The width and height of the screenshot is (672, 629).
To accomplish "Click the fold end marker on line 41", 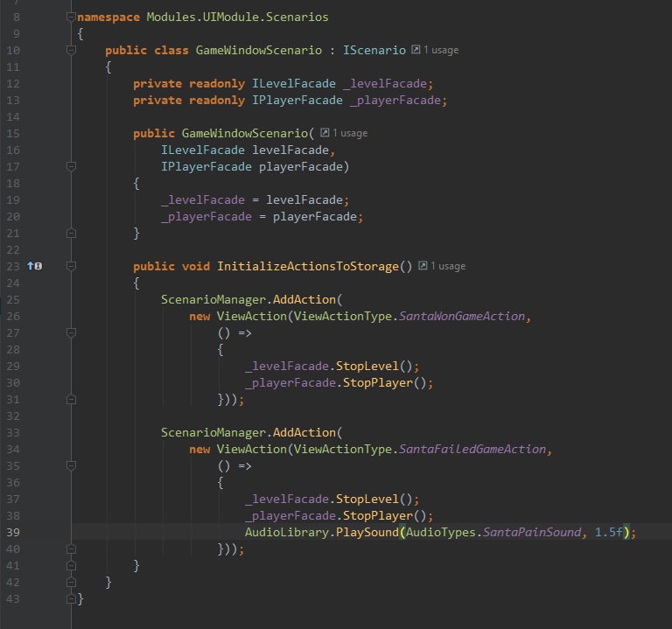I will click(x=71, y=566).
